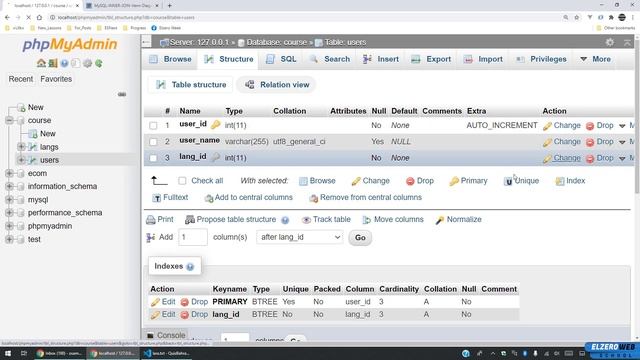Switch to MySQL INNER JOIN browser tab
Viewport: 640px width, 360px height.
click(122, 6)
